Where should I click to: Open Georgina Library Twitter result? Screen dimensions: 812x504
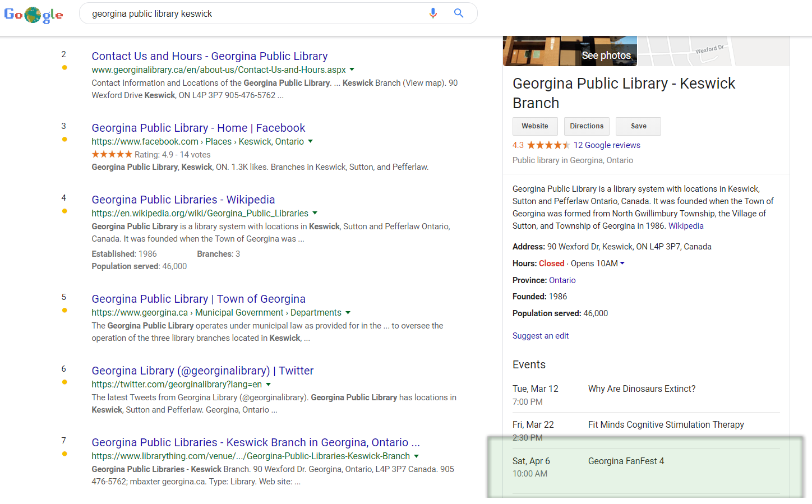[x=202, y=371]
